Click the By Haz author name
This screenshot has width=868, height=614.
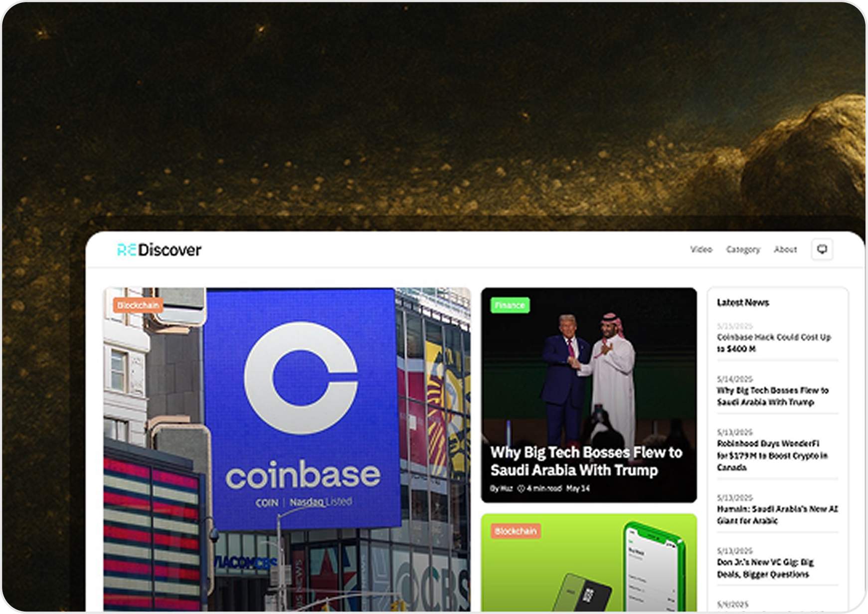click(501, 489)
